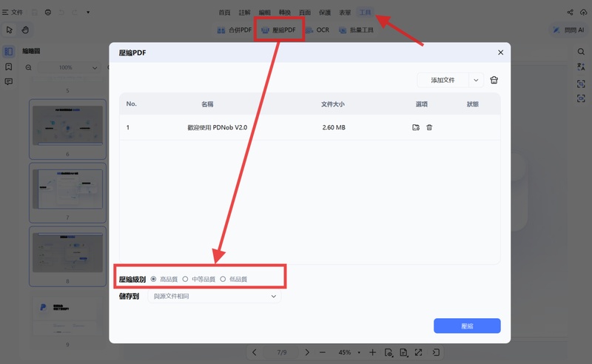Open the 45% zoom dropdown
This screenshot has height=364, width=592.
pos(349,352)
